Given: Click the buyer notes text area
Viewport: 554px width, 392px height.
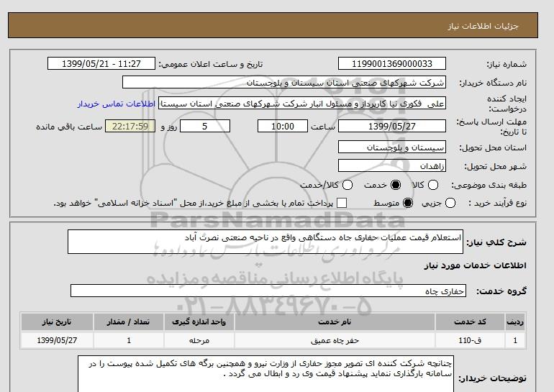Looking at the screenshot, I should 265,374.
